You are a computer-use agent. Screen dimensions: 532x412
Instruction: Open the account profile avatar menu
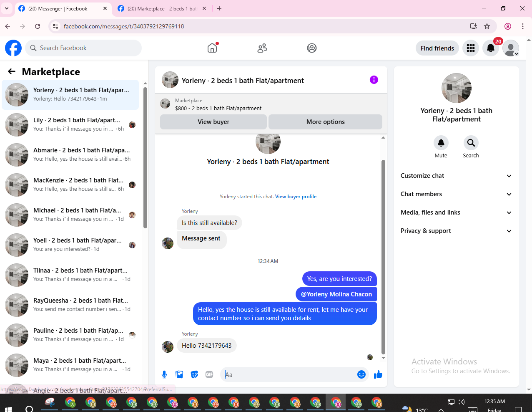(511, 48)
